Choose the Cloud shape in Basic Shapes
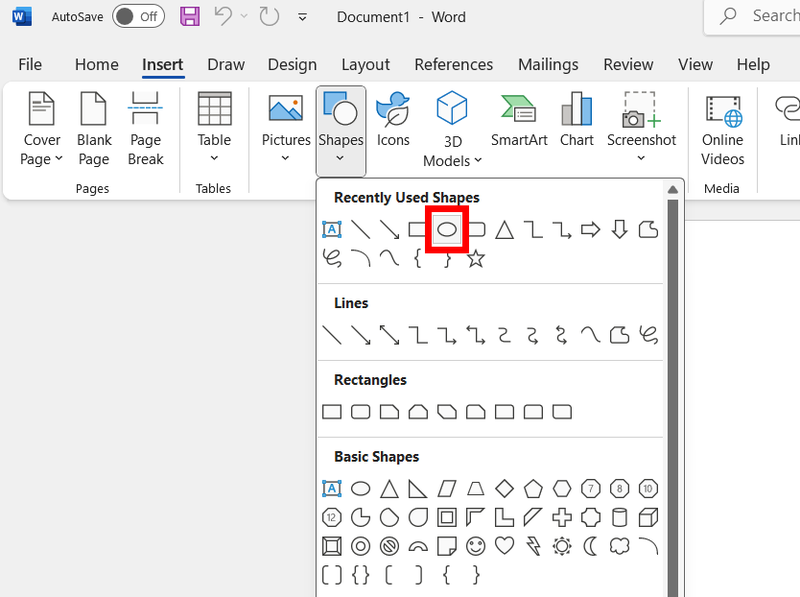 pyautogui.click(x=619, y=546)
